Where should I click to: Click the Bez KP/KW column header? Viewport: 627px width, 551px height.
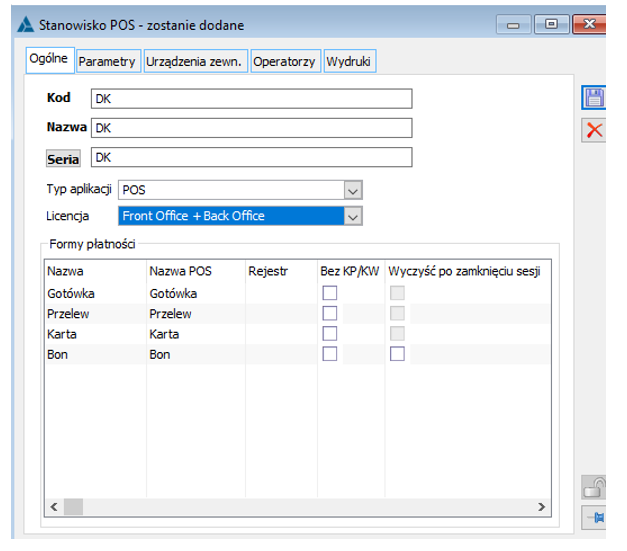pos(351,271)
